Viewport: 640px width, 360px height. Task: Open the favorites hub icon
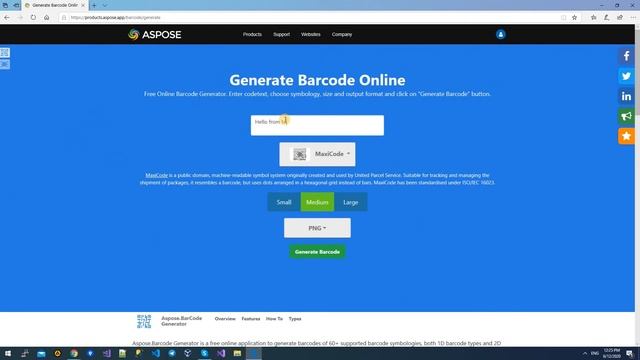(x=593, y=18)
